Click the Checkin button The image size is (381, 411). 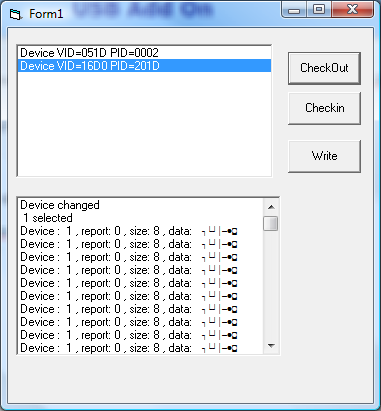point(324,108)
